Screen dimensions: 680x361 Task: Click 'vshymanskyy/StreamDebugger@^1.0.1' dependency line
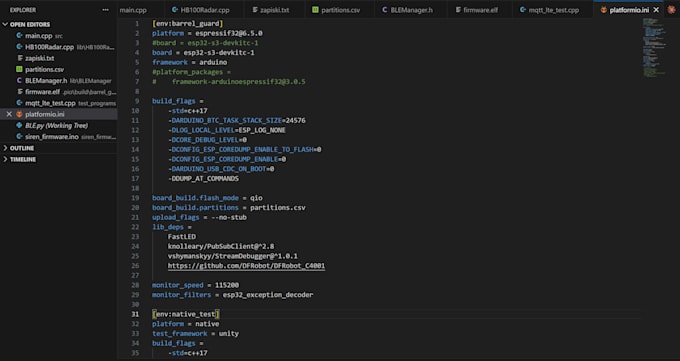pyautogui.click(x=232, y=256)
